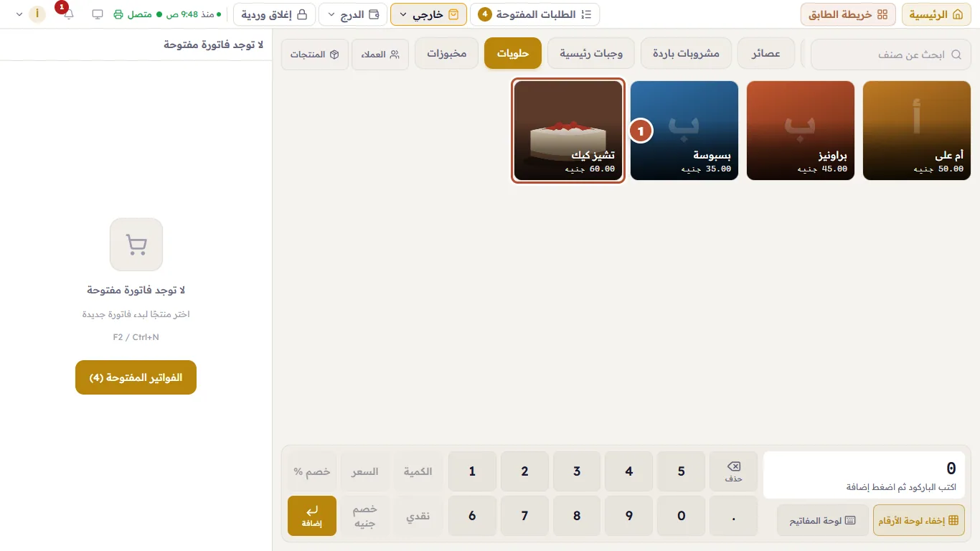
Task: Click the monitor display icon in top bar
Action: click(x=98, y=14)
